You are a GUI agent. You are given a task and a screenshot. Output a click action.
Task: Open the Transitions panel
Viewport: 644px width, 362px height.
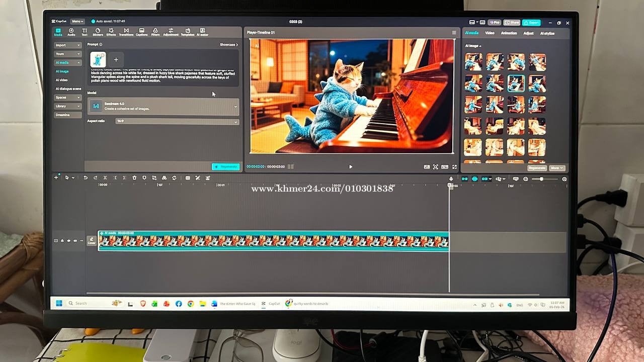pyautogui.click(x=126, y=32)
